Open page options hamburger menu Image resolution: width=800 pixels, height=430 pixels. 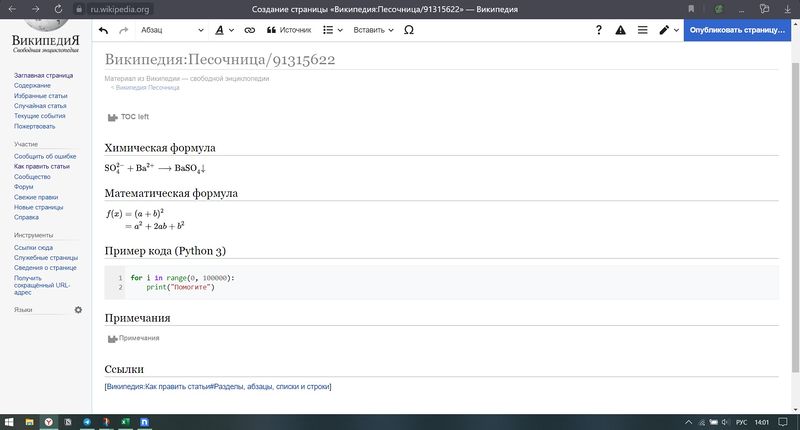642,30
